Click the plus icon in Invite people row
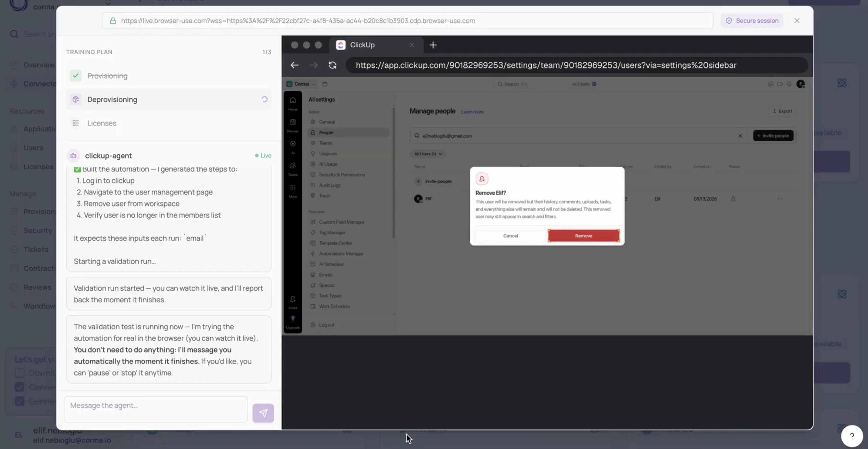868x449 pixels. (418, 181)
